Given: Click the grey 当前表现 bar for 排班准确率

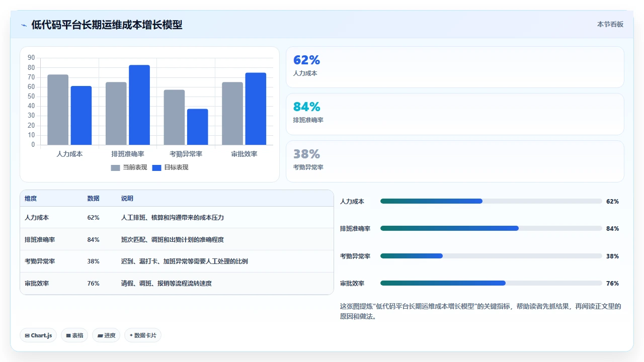Looking at the screenshot, I should 116,114.
